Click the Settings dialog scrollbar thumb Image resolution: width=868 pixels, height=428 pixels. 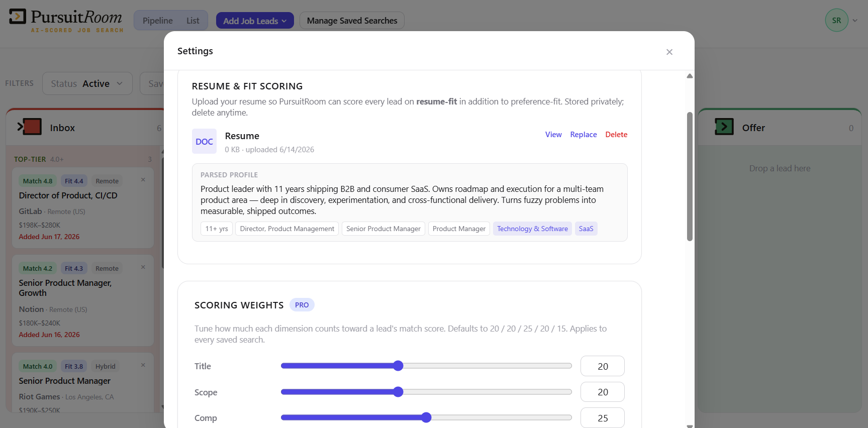pyautogui.click(x=690, y=176)
